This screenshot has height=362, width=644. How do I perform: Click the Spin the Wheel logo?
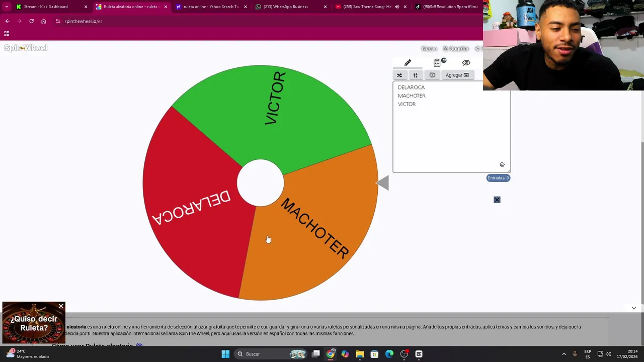(26, 48)
